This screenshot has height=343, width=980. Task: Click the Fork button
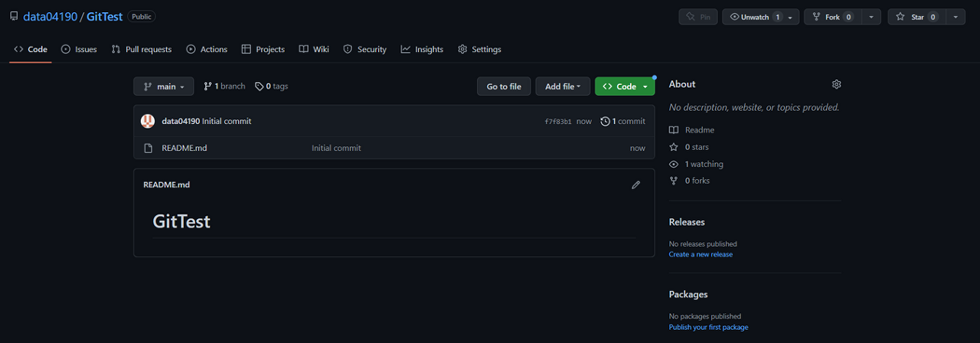(832, 17)
